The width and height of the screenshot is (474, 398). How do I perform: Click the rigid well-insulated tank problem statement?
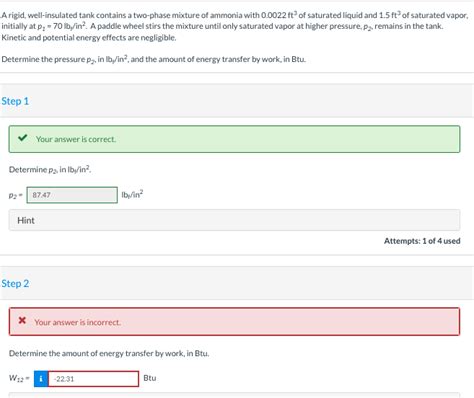234,21
